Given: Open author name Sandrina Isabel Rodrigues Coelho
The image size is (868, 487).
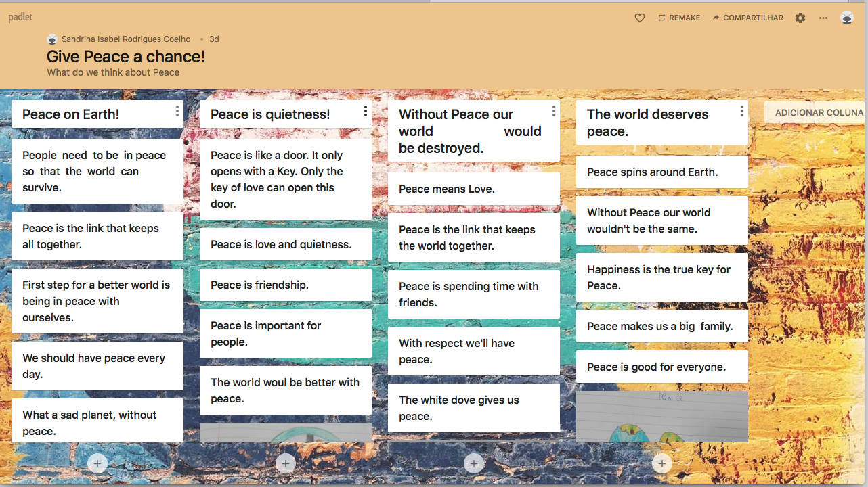Looking at the screenshot, I should click(126, 39).
